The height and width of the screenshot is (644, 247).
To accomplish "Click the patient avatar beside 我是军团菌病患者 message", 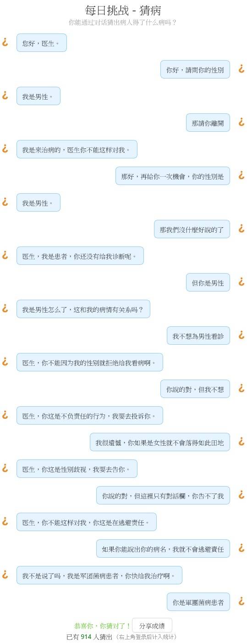I will pyautogui.click(x=5, y=575).
